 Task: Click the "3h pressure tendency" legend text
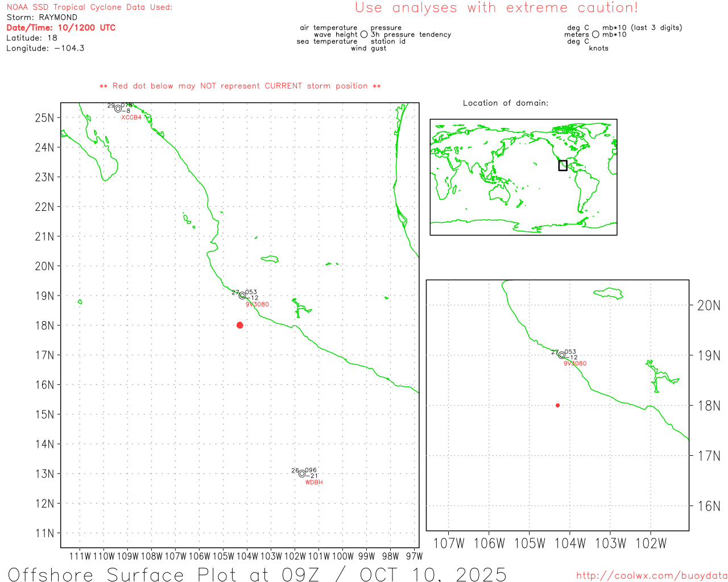point(411,35)
